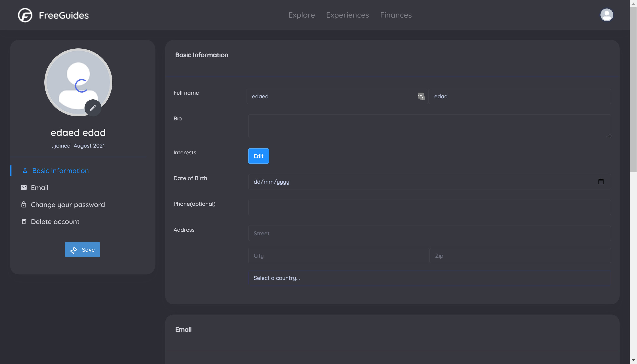Click the 'Interests' label
This screenshot has width=637, height=364.
[x=185, y=152]
